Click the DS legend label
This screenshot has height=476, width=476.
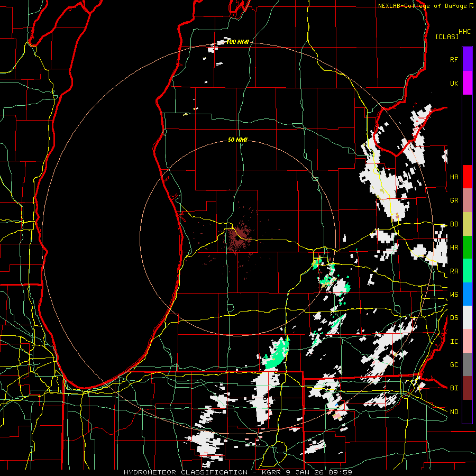[x=454, y=318]
